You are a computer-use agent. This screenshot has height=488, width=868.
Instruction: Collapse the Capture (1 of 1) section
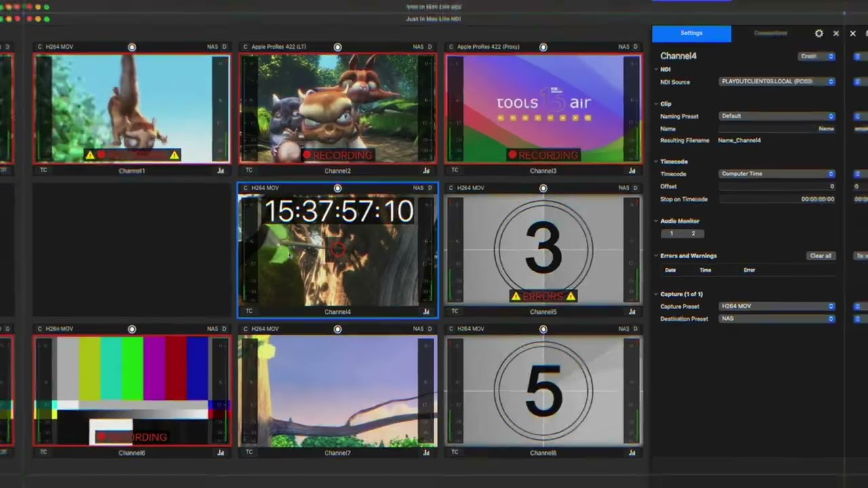656,294
